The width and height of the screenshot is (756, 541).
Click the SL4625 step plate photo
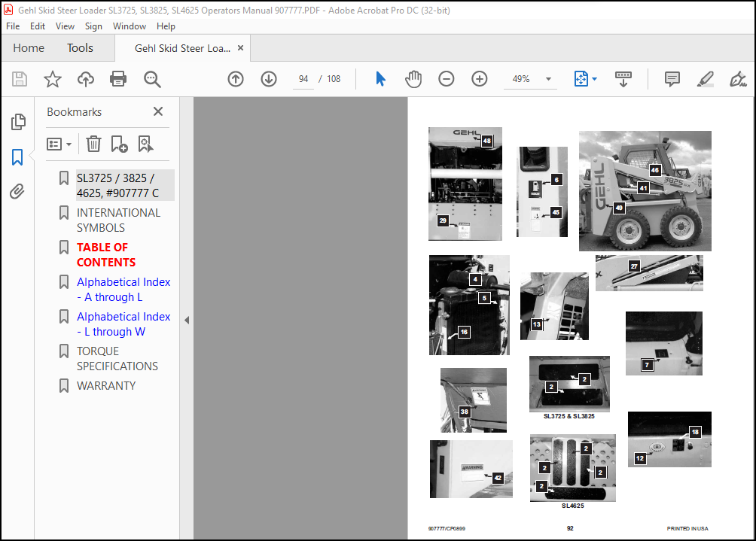point(572,468)
